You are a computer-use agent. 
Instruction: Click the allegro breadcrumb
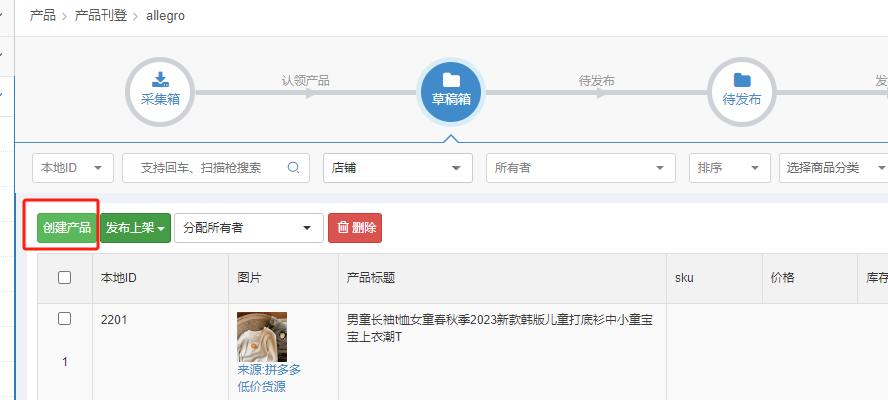[x=165, y=16]
